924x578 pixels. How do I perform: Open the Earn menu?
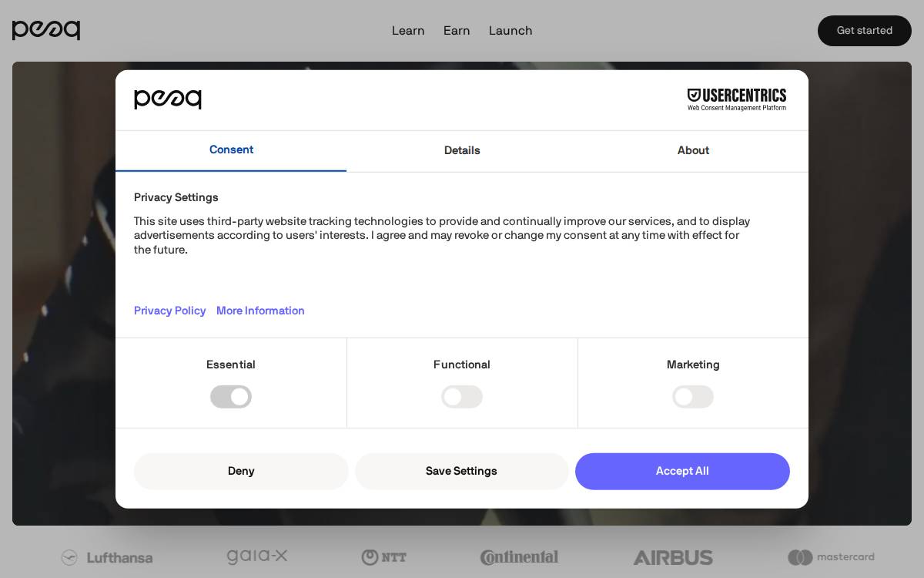457,31
